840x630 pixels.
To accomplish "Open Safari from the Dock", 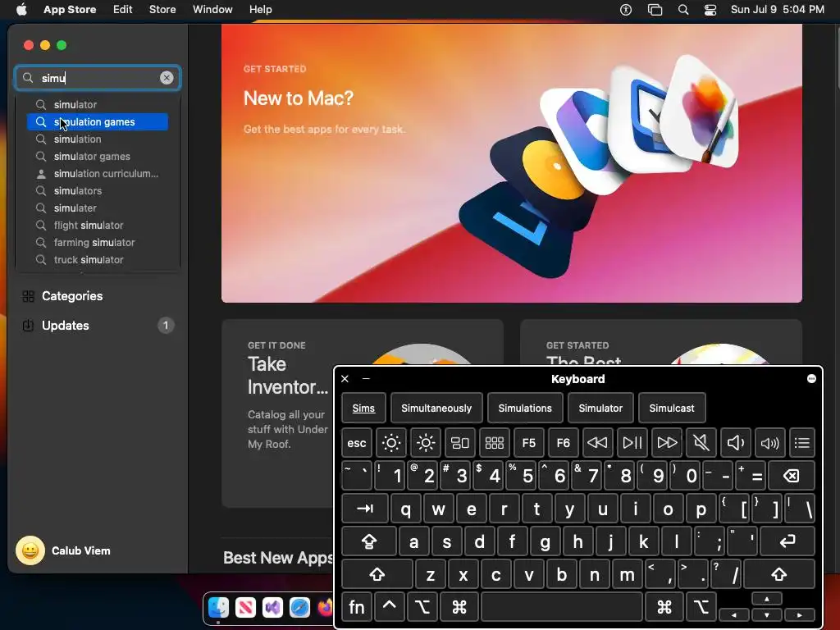I will tap(299, 607).
